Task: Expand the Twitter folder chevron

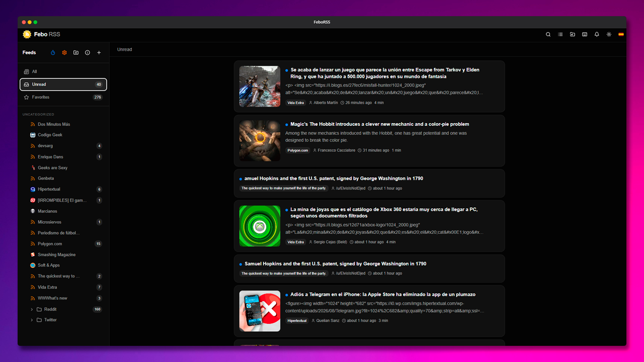Action: pyautogui.click(x=32, y=320)
